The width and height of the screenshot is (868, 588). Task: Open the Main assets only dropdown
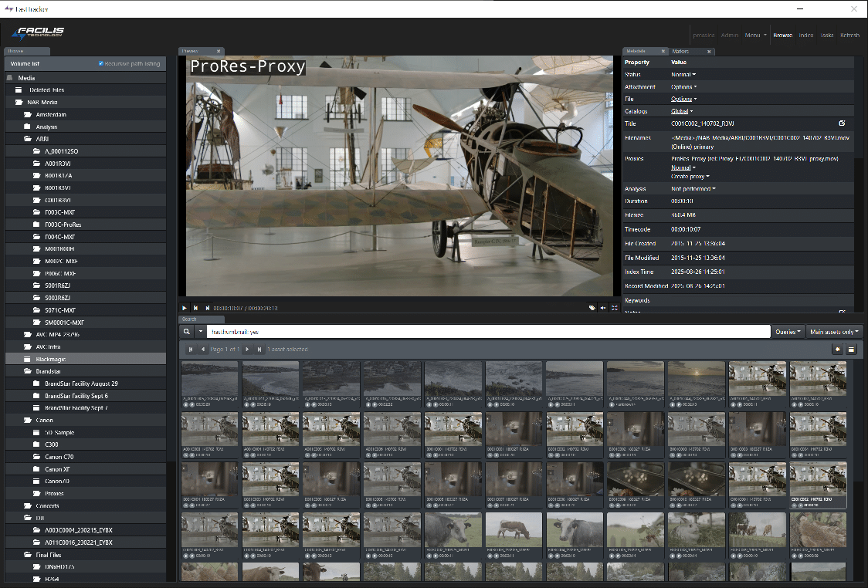833,330
